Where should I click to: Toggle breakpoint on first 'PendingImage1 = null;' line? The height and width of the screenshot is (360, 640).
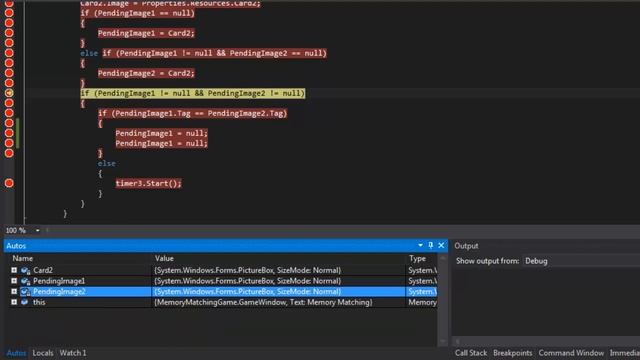(9, 133)
